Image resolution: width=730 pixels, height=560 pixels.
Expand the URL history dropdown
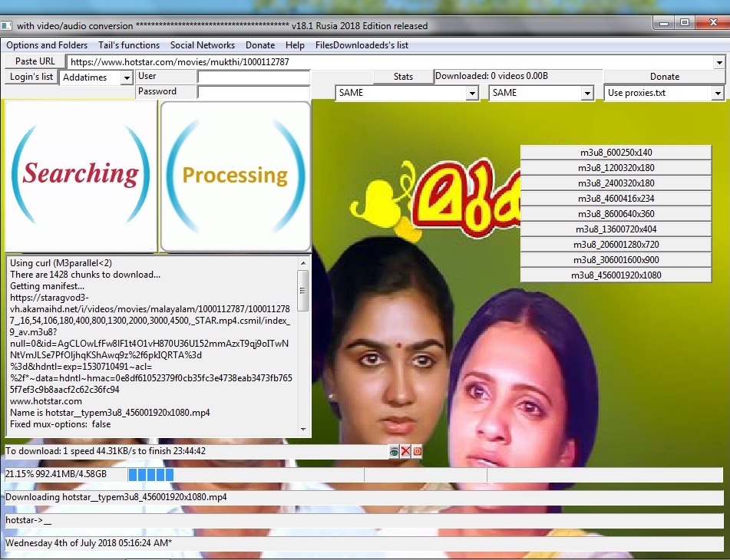tap(719, 62)
